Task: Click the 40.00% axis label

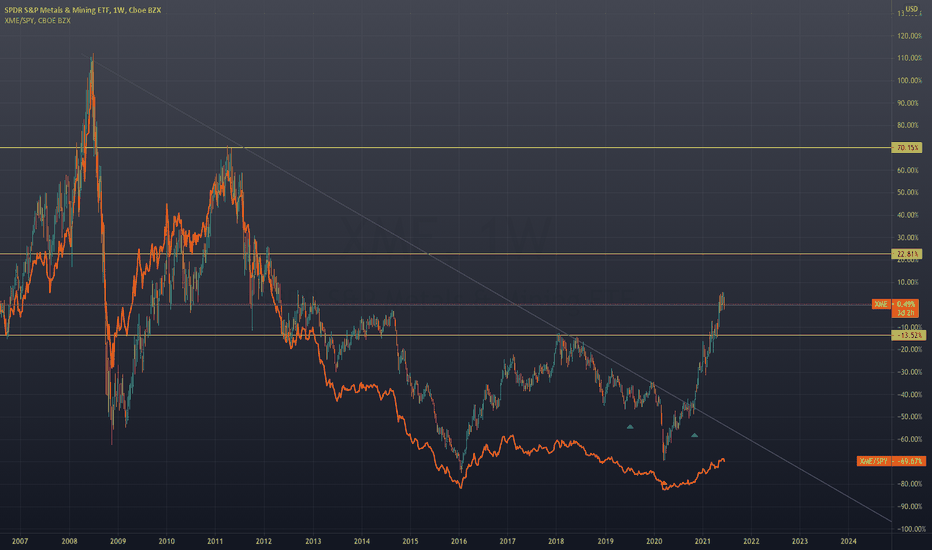Action: (x=909, y=215)
